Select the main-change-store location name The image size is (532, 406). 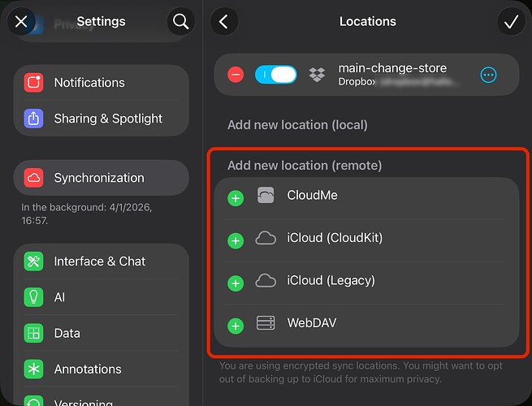(392, 68)
